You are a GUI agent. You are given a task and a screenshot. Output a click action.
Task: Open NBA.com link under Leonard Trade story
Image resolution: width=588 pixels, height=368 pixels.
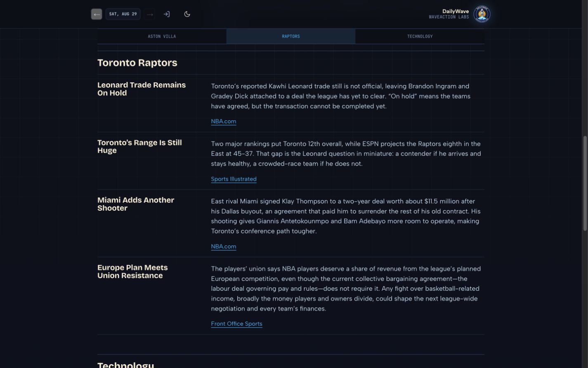pos(224,121)
